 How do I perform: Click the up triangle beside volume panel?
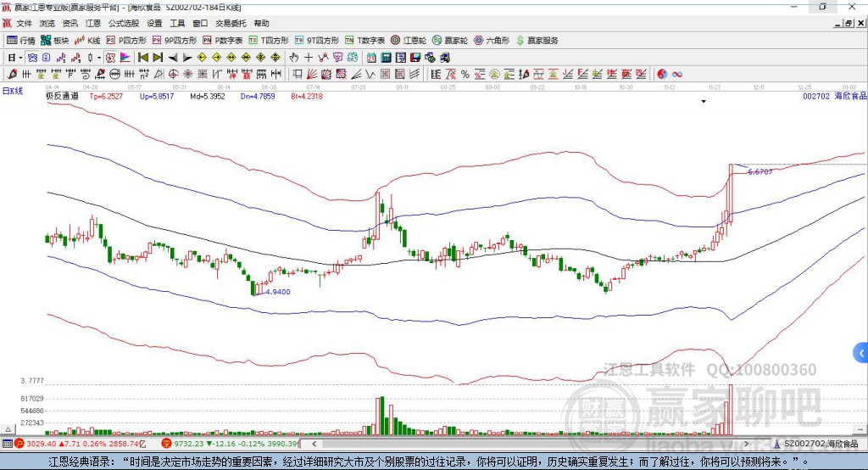[8, 429]
